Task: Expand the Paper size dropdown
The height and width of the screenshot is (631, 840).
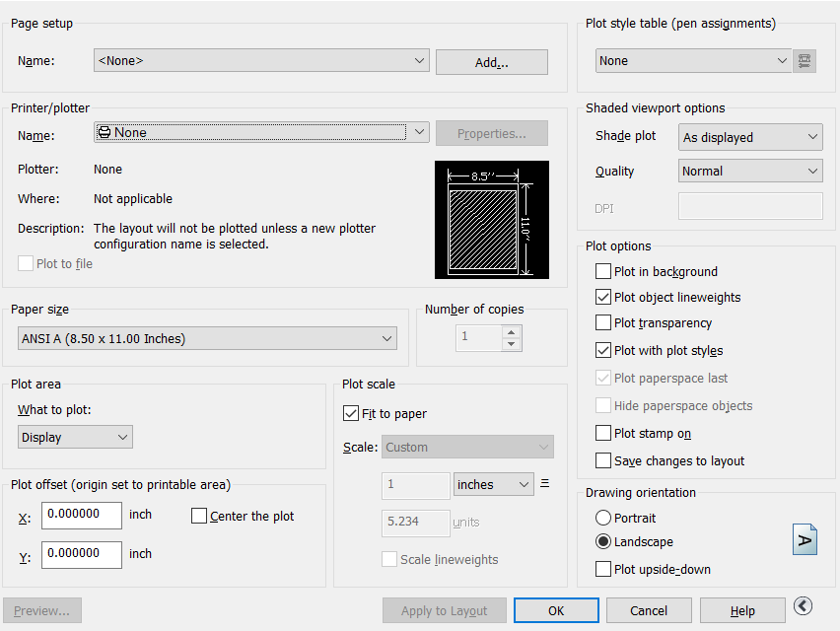Action: coord(207,338)
